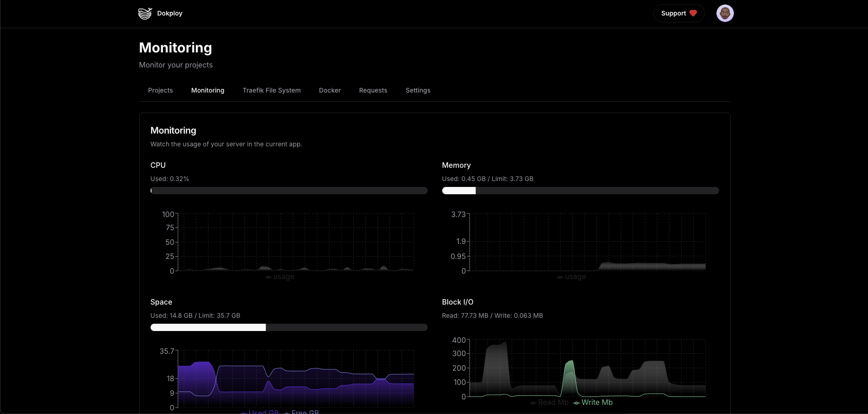Toggle the Memory chart usage legend

pos(571,277)
